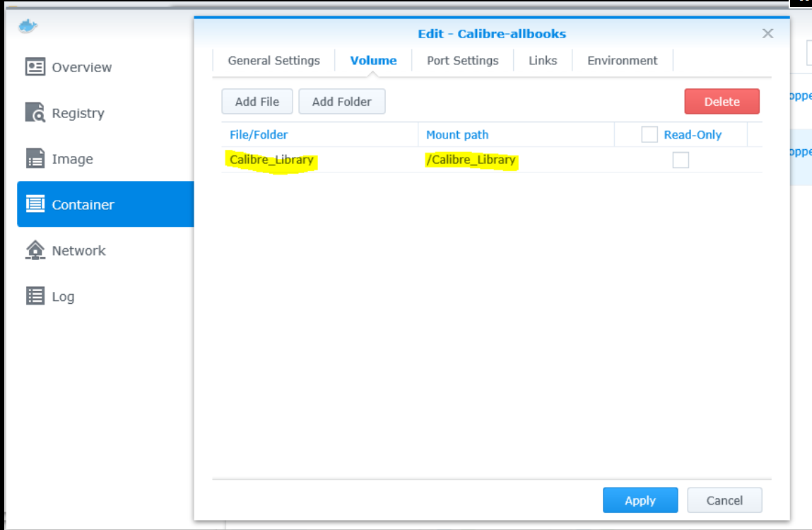Open the Network section
812x530 pixels.
point(105,250)
